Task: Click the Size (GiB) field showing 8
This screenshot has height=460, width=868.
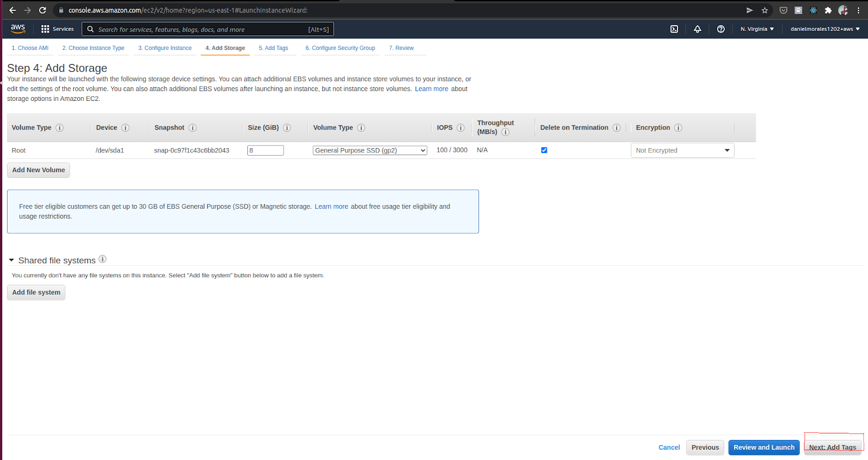Action: (x=265, y=150)
